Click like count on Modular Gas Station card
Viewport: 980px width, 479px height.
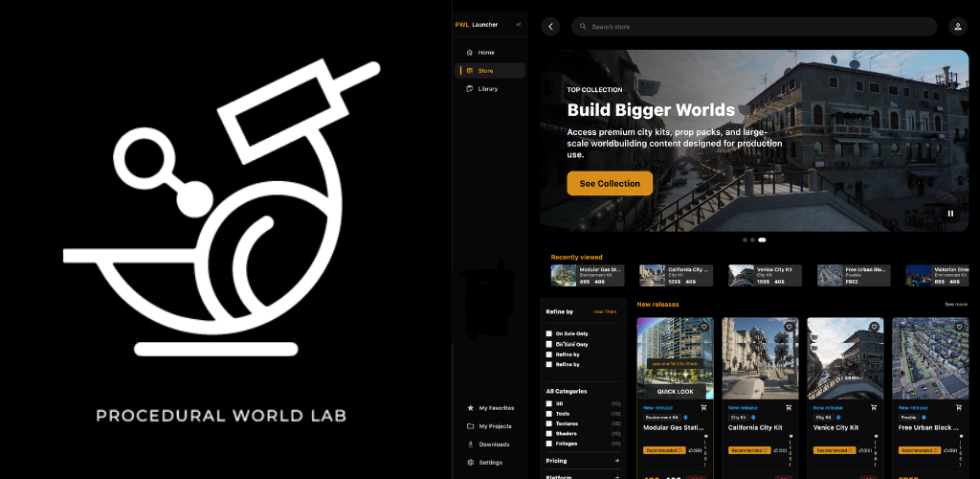pyautogui.click(x=695, y=450)
